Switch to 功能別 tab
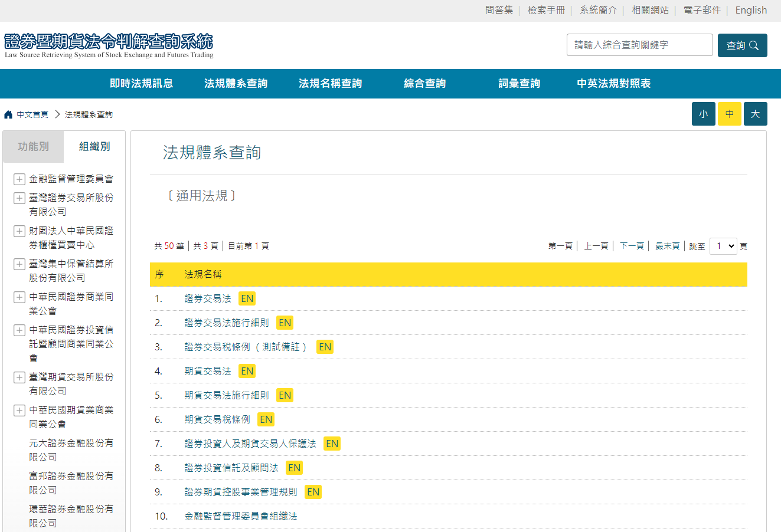The height and width of the screenshot is (532, 781). 33,147
